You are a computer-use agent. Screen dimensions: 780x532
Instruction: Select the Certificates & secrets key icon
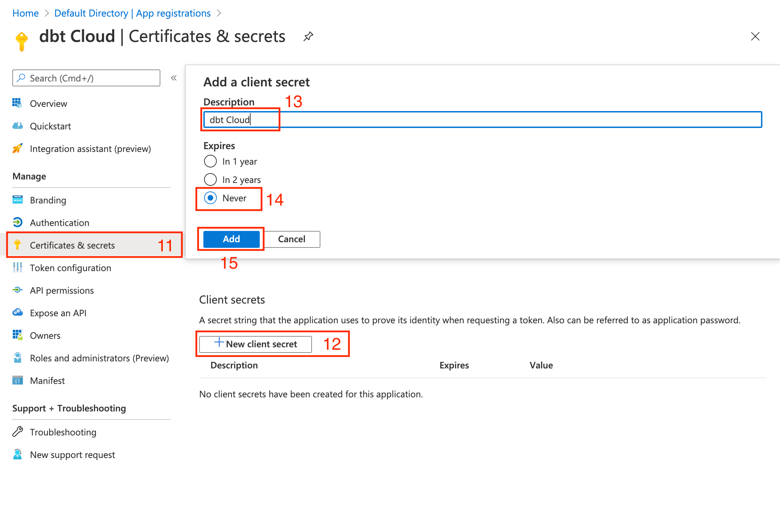(x=17, y=245)
